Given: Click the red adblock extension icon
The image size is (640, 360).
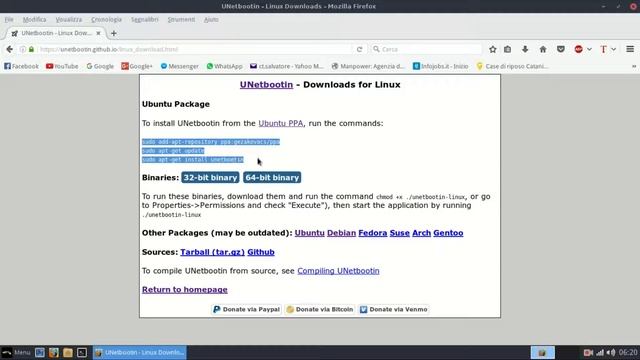Looking at the screenshot, I should 578,49.
